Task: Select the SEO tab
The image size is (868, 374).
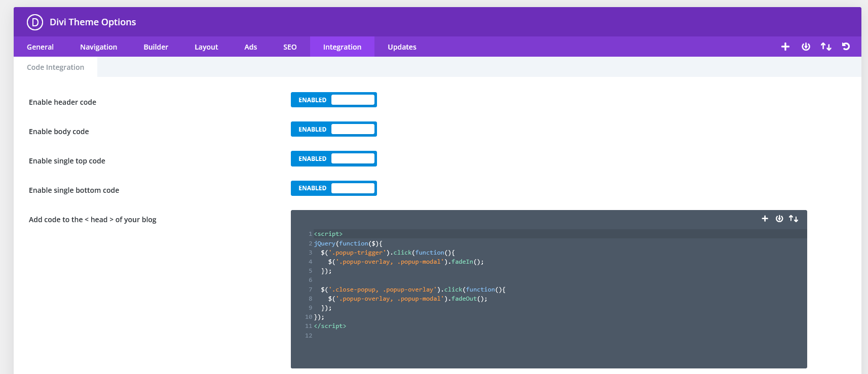Action: [x=290, y=47]
